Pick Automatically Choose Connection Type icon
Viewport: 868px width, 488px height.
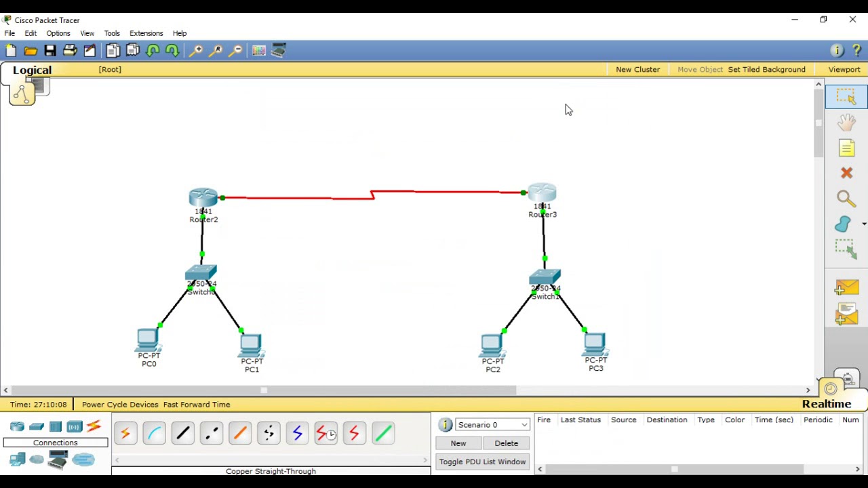tap(125, 433)
